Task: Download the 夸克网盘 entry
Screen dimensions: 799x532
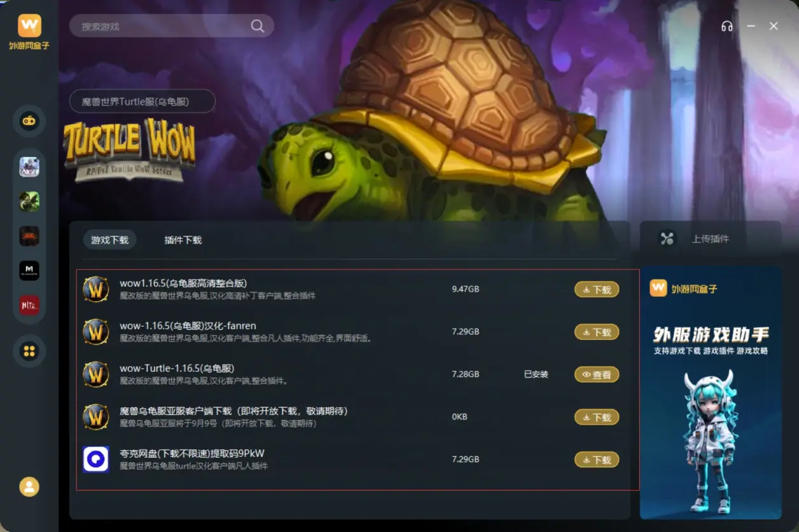Action: pyautogui.click(x=597, y=460)
